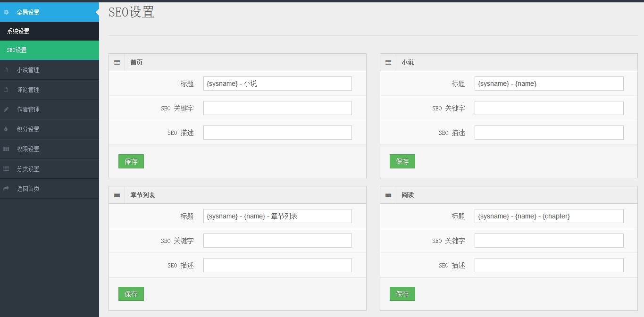Open the 评论管理 sidebar menu

point(28,90)
